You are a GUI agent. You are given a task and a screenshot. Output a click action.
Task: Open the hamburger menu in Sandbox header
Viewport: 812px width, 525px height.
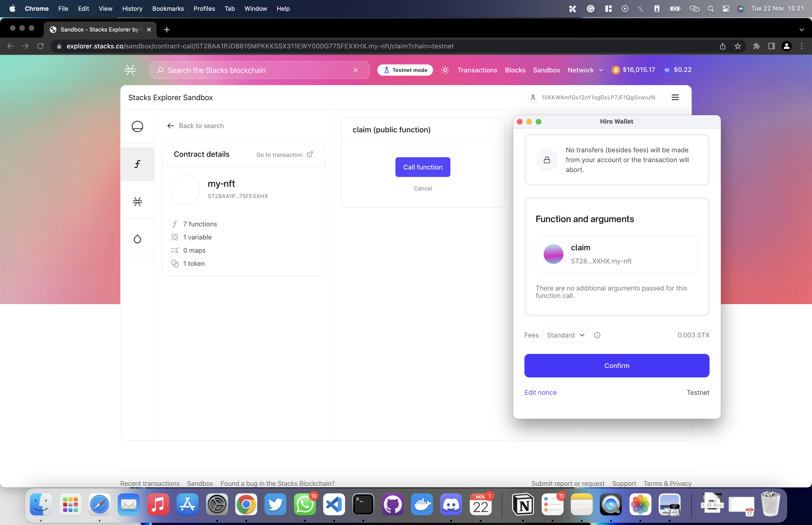pos(675,98)
